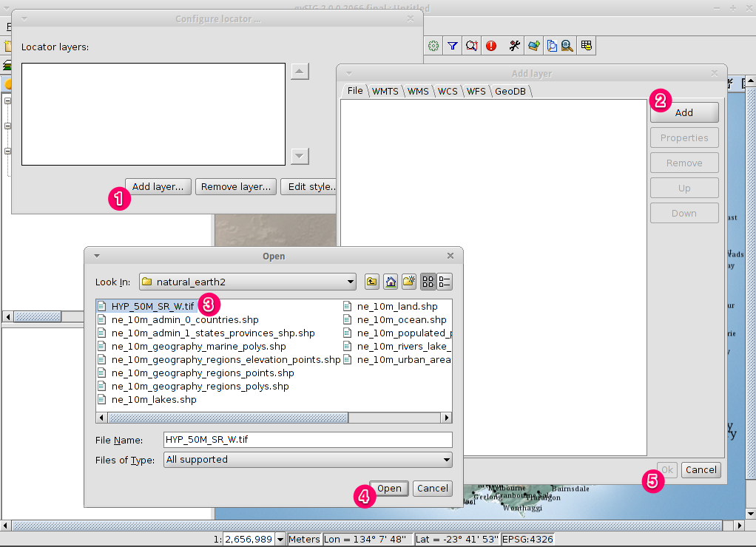Open the Files of Type dropdown

tap(447, 460)
